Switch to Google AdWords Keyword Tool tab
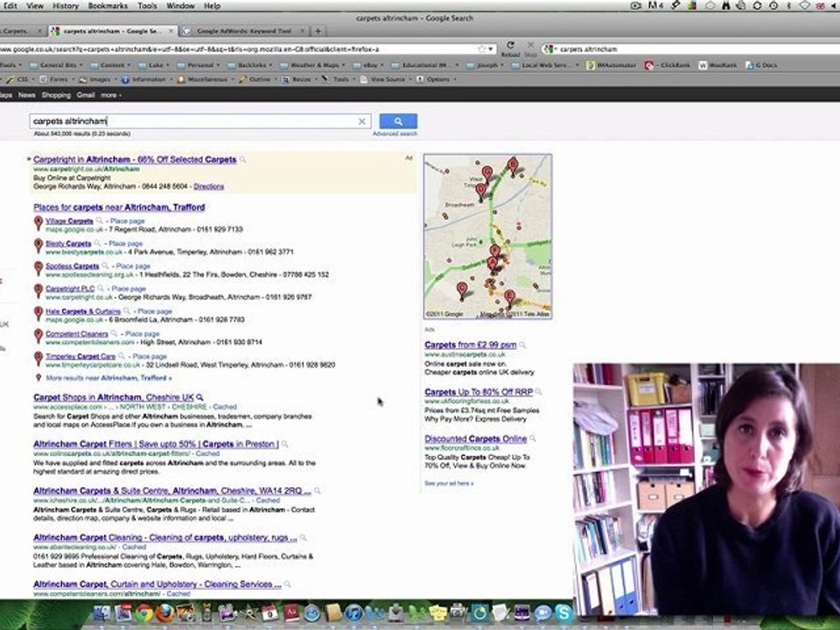Image resolution: width=840 pixels, height=630 pixels. tap(244, 31)
